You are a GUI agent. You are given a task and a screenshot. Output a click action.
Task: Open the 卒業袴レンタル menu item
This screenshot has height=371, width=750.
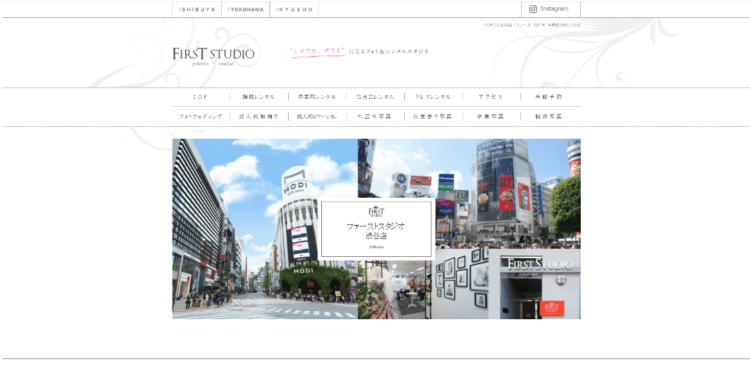coord(317,97)
